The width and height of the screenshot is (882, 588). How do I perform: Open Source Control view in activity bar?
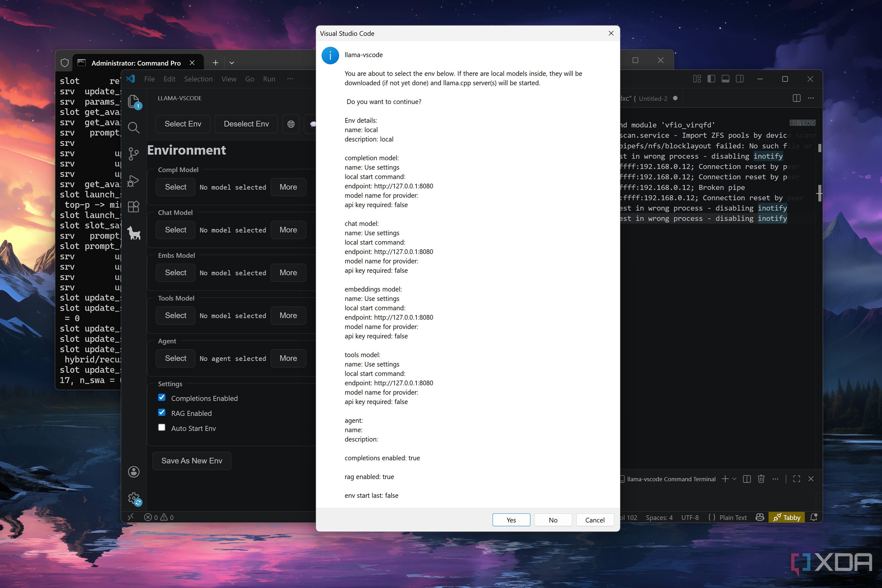click(x=134, y=154)
